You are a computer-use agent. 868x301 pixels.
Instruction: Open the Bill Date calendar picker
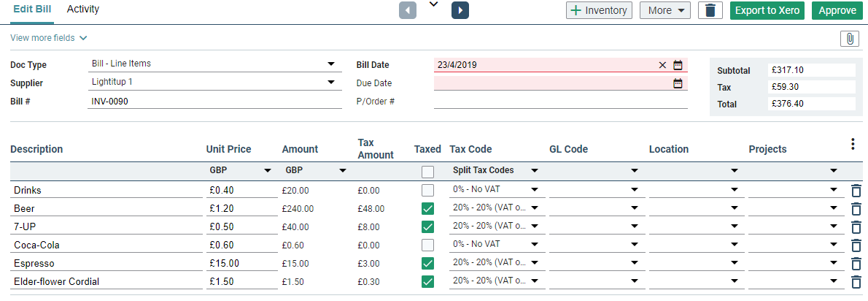(678, 65)
